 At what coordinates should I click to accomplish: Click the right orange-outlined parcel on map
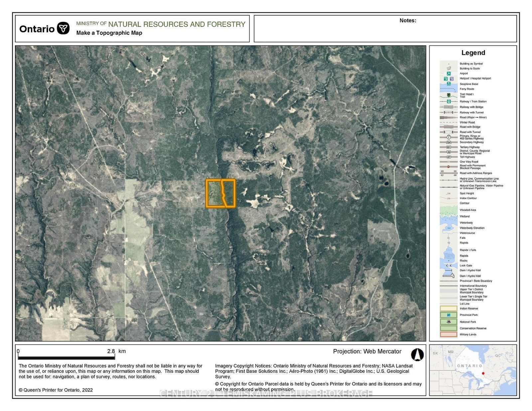230,193
